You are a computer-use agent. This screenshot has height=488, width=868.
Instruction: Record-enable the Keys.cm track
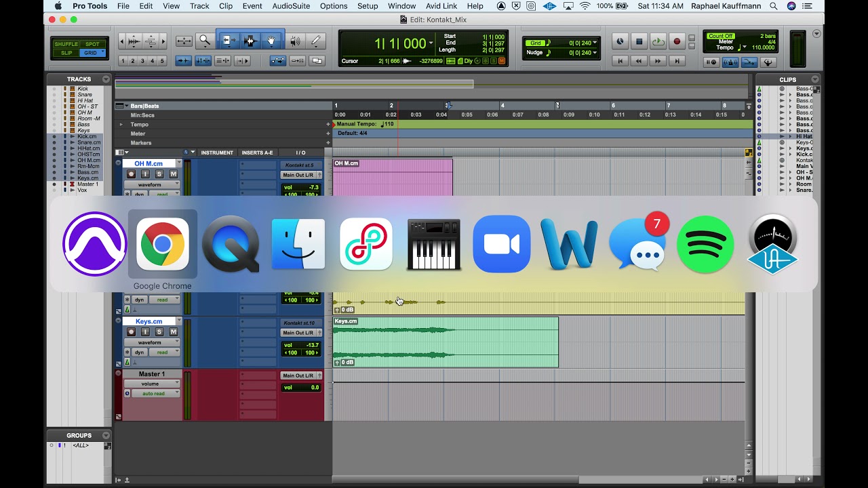click(131, 331)
